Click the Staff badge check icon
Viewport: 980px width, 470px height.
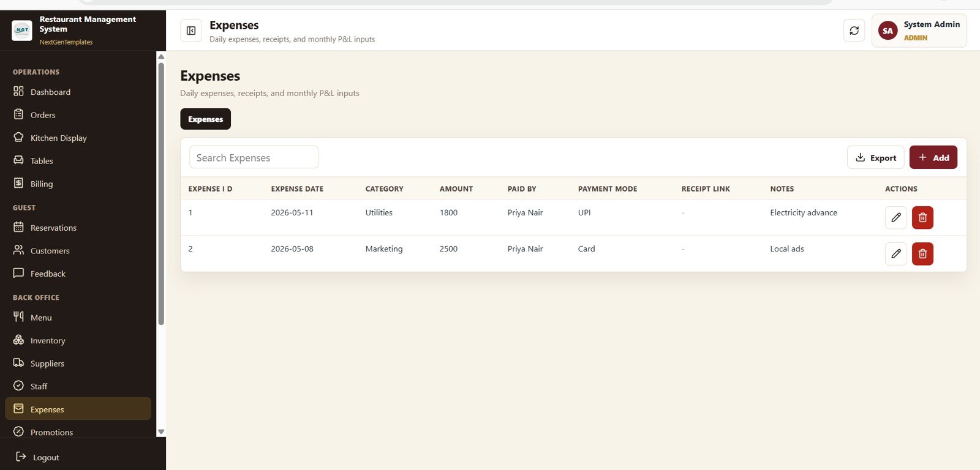coord(18,386)
